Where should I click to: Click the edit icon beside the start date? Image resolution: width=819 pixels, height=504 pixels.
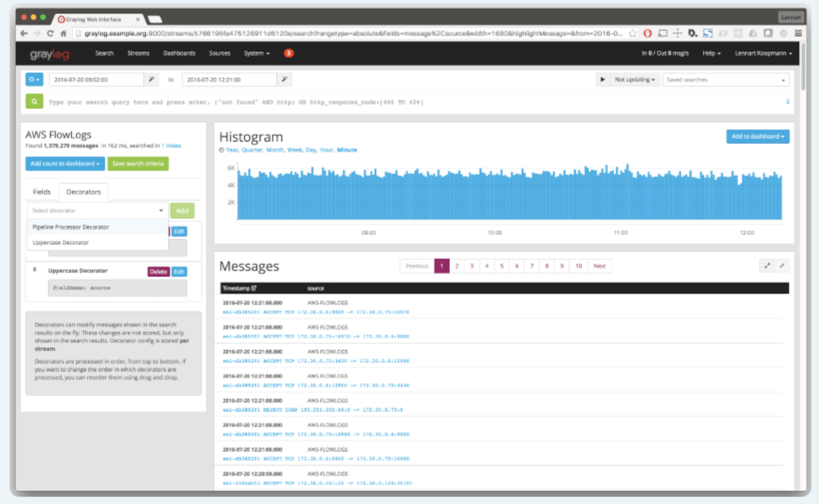[x=152, y=79]
